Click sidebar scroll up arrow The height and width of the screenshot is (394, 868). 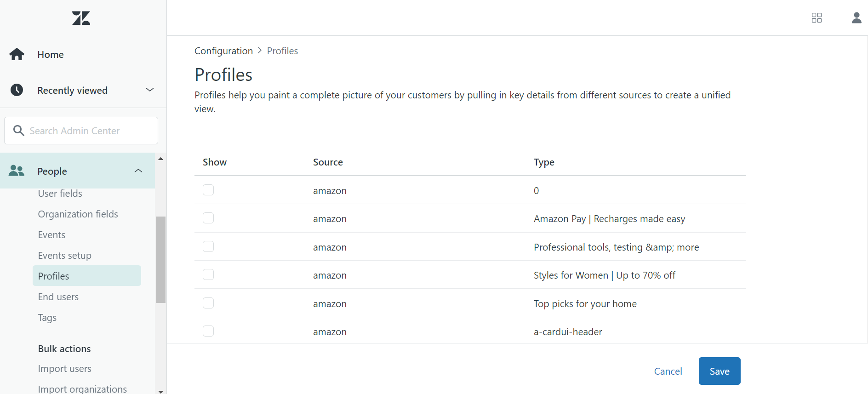point(160,159)
